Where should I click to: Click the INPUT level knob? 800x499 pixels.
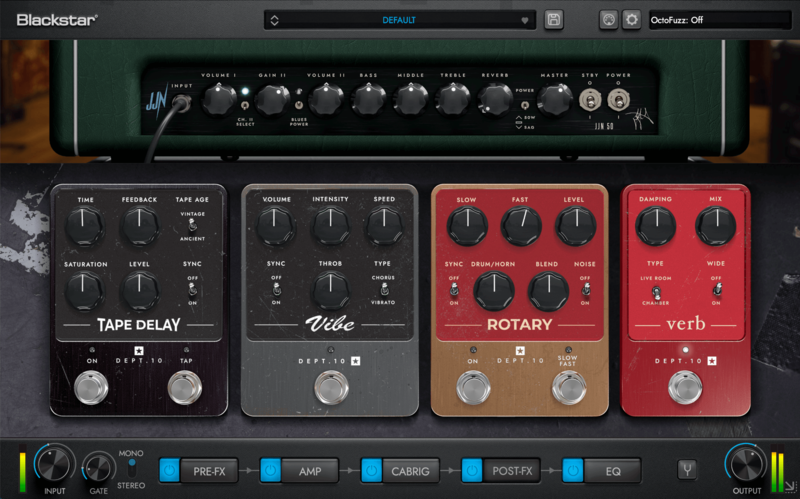[x=55, y=465]
